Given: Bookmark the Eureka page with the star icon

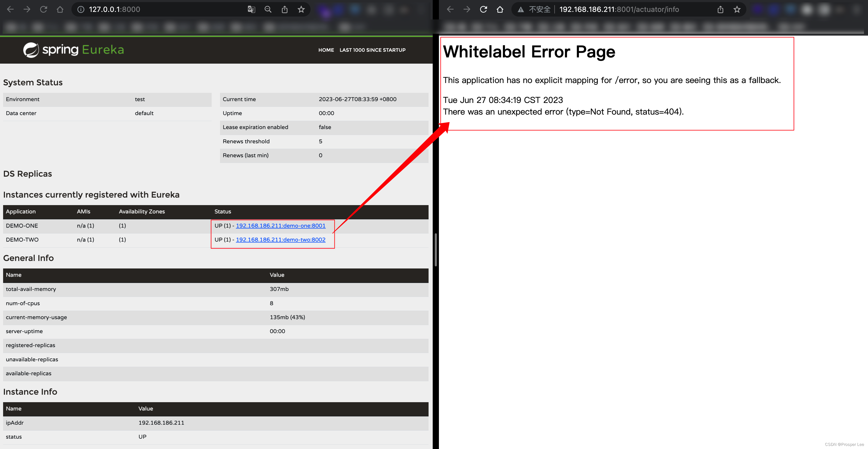Looking at the screenshot, I should (301, 9).
